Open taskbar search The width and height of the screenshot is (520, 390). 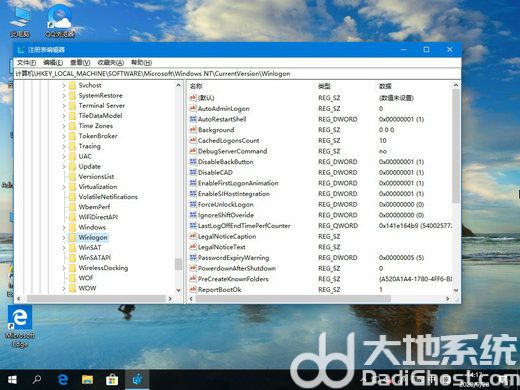pyautogui.click(x=37, y=380)
